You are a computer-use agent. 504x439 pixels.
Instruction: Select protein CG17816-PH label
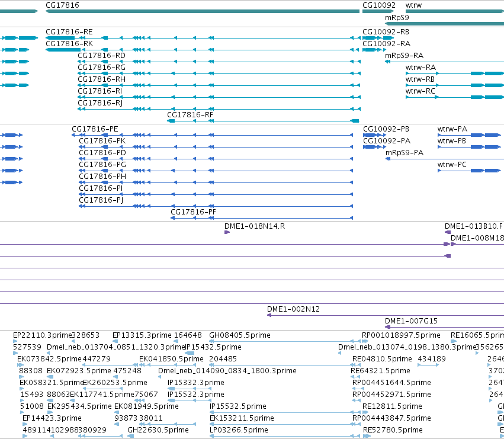102,177
